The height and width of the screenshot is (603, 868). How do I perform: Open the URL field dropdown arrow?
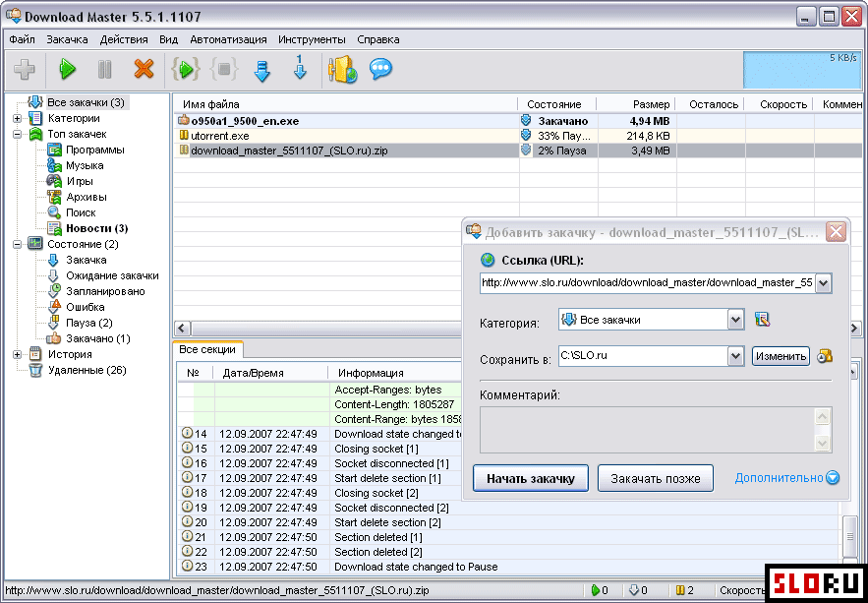pos(824,283)
